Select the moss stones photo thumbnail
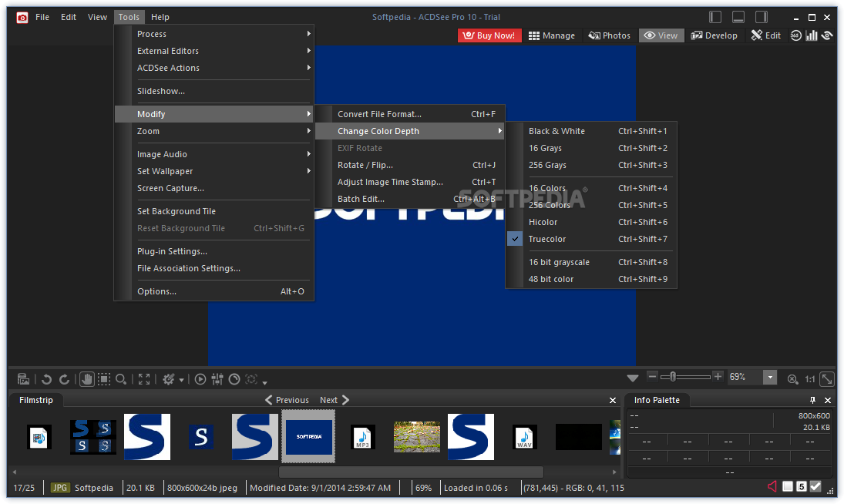 417,437
